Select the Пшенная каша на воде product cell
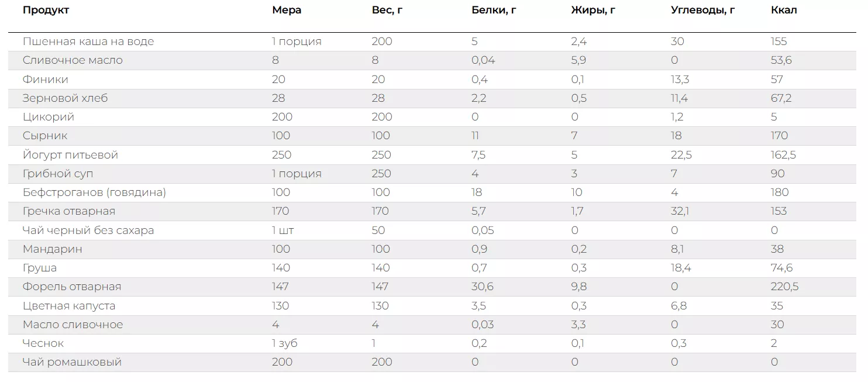The image size is (868, 382). click(88, 42)
